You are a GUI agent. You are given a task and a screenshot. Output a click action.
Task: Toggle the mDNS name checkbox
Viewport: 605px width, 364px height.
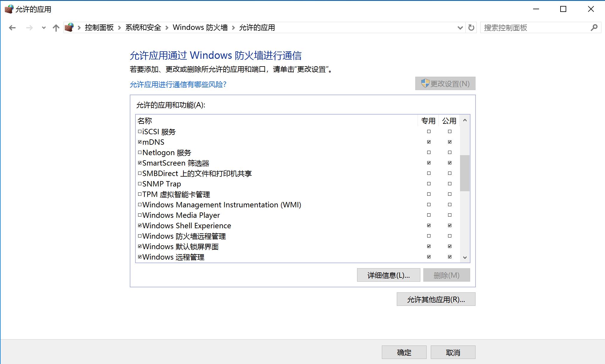[140, 142]
